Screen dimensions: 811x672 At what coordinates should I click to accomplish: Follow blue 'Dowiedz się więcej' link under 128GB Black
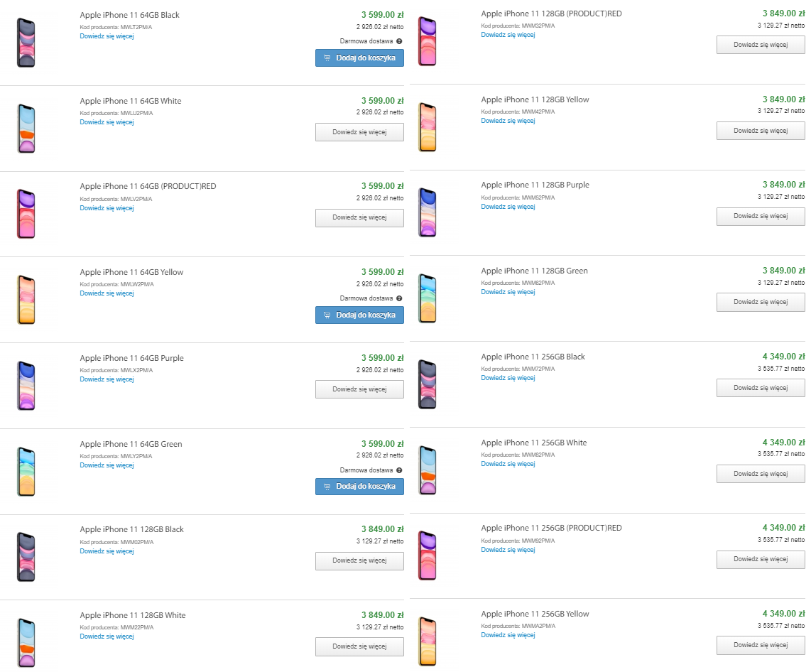[x=107, y=551]
